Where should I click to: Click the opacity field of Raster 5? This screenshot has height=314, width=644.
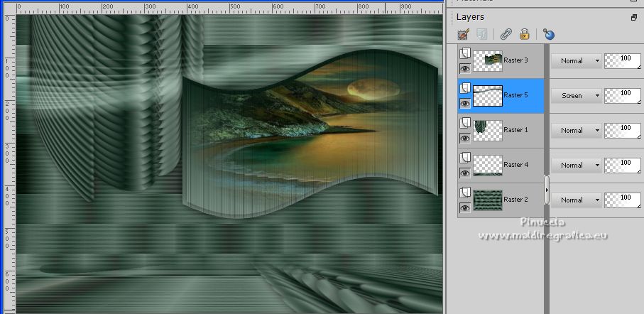[x=622, y=96]
